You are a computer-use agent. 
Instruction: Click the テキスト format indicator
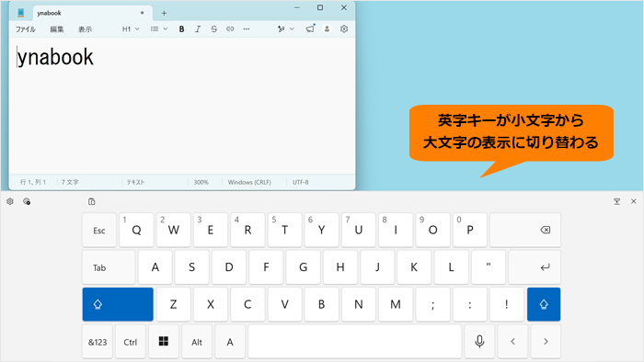pyautogui.click(x=135, y=182)
